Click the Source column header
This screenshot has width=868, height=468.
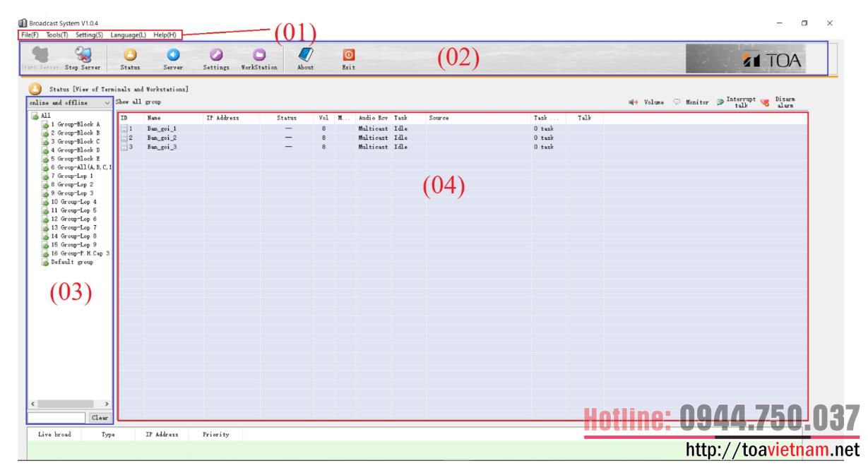(478, 119)
